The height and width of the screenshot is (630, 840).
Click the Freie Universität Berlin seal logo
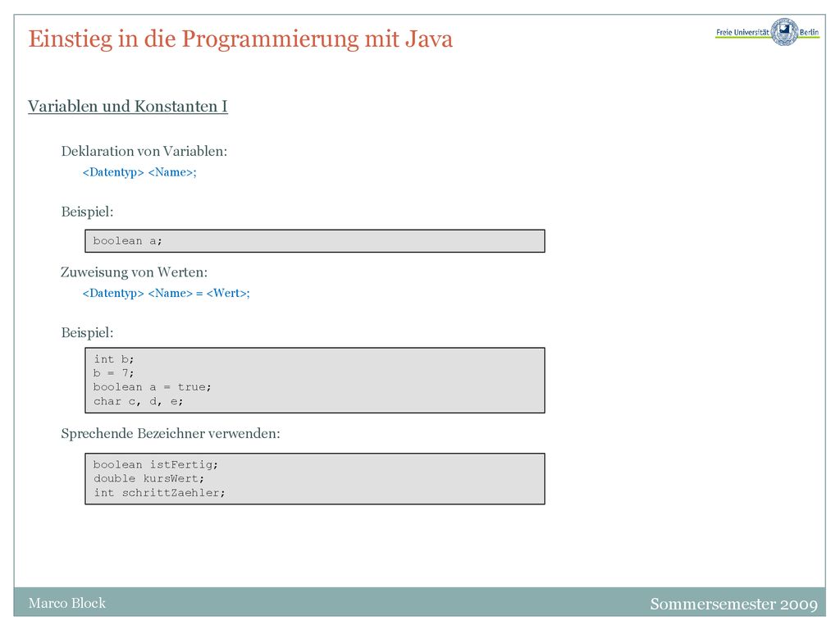click(x=784, y=32)
